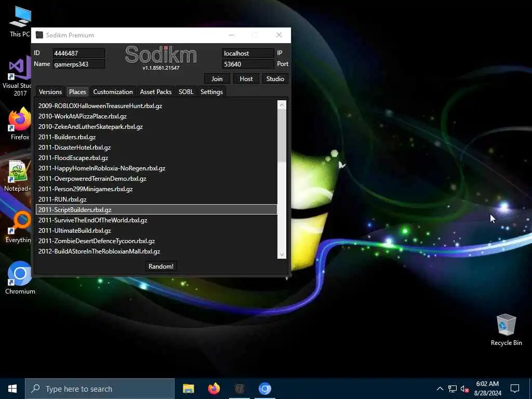Image resolution: width=532 pixels, height=399 pixels.
Task: Open the Asset Packs tab
Action: 156,92
